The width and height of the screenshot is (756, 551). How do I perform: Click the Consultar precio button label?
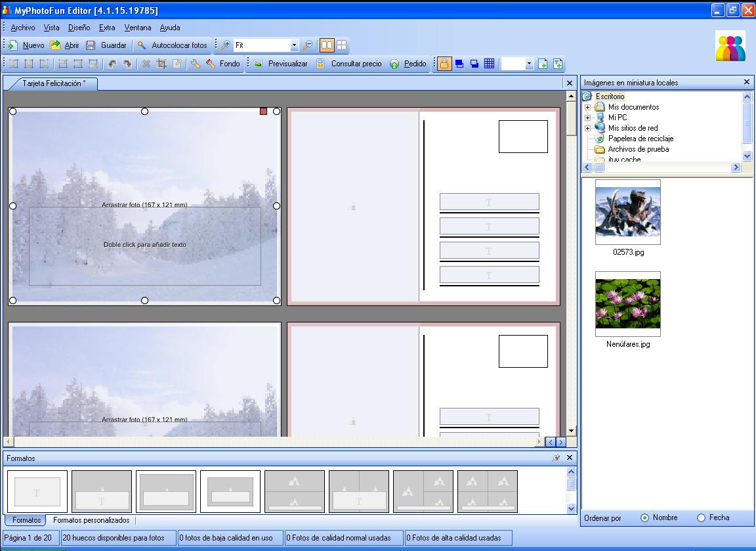356,64
